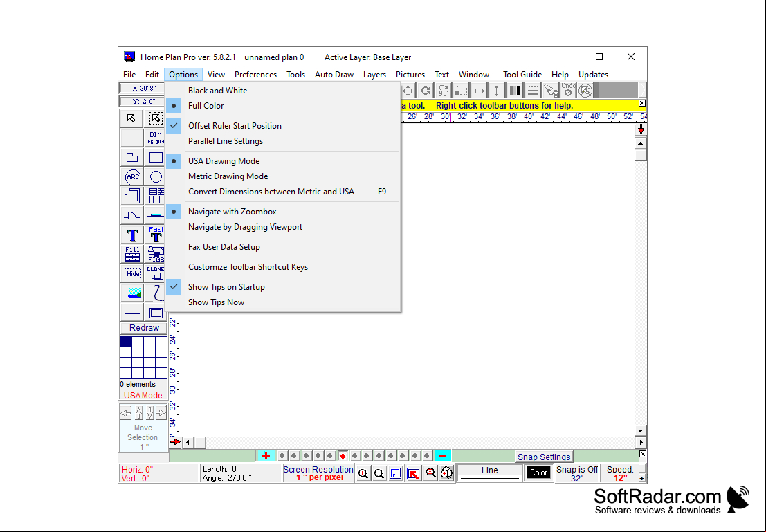Select the Full Color option
Viewport: 766px width, 532px height.
tap(283, 106)
